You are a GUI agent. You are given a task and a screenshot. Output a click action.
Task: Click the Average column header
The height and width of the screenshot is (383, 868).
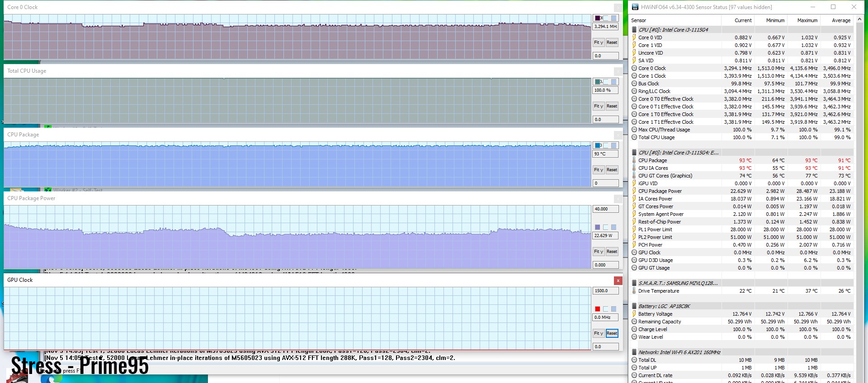tap(841, 20)
